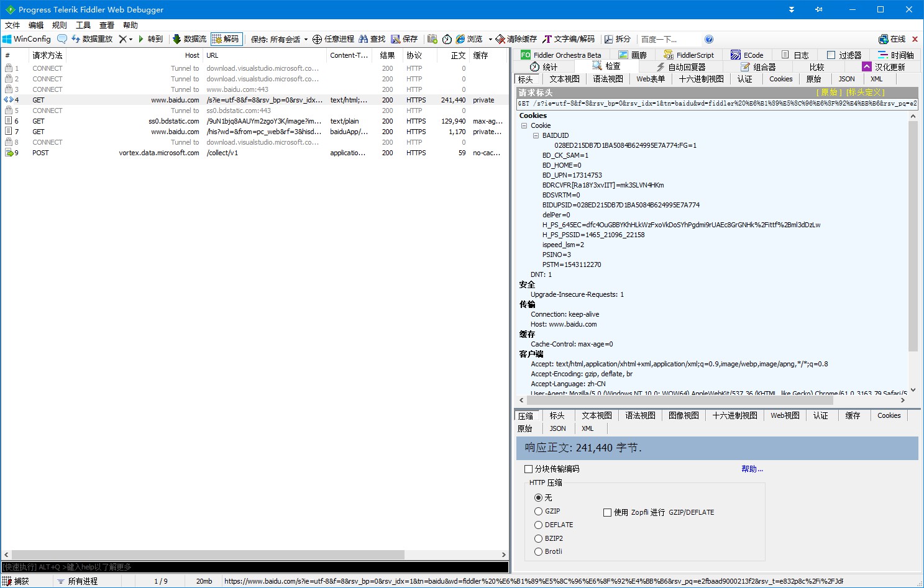Click the 所有进程 process filter in status bar
This screenshot has height=588, width=924.
[78, 581]
